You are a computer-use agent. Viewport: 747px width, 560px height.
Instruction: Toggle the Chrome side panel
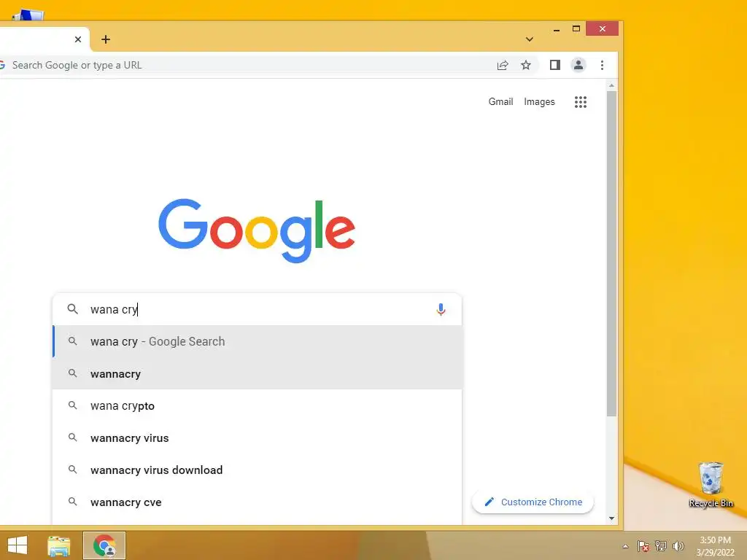[555, 65]
